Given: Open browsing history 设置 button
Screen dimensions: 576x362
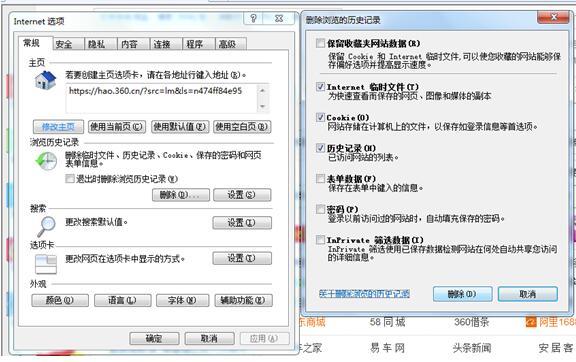Looking at the screenshot, I should point(242,195).
